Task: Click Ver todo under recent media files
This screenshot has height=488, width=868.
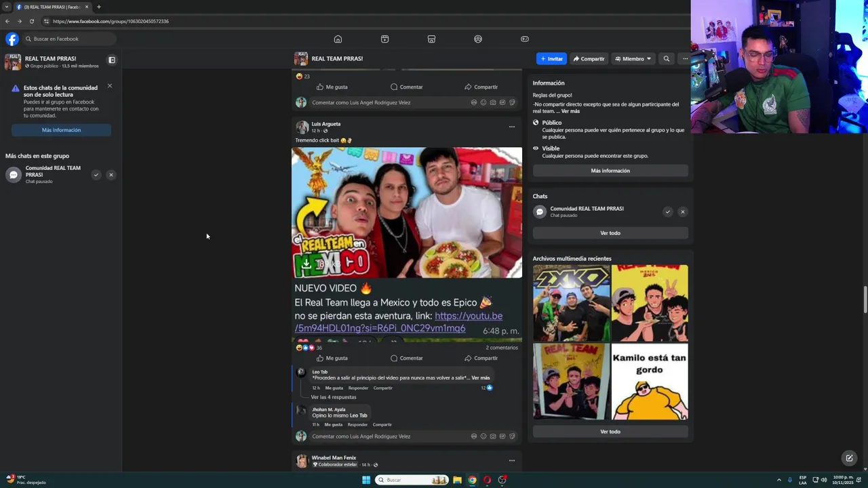Action: (610, 432)
